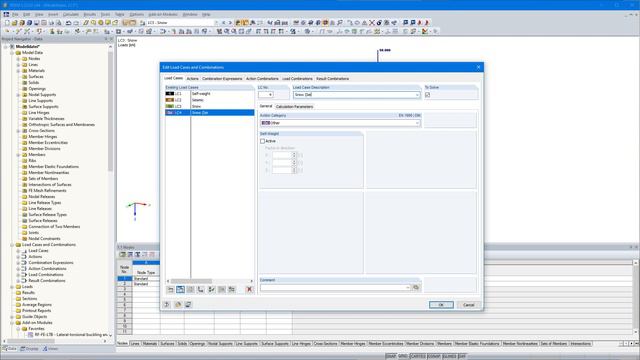640x360 pixels.
Task: Select Nodal Supports in the navigator tree
Action: (42, 95)
